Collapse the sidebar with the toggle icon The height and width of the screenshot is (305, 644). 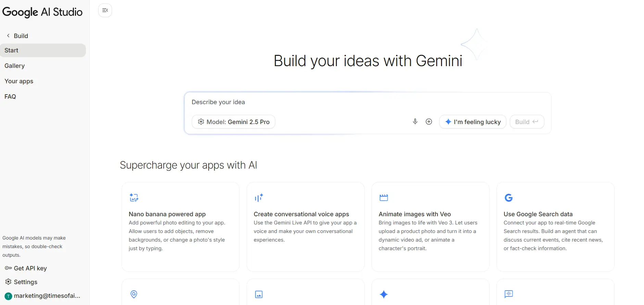pyautogui.click(x=105, y=10)
